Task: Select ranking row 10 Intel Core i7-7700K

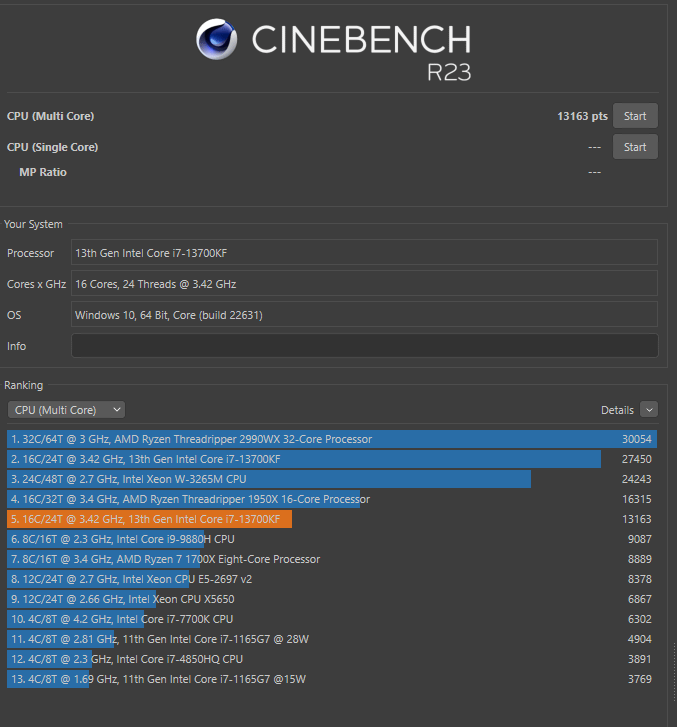Action: pyautogui.click(x=332, y=619)
